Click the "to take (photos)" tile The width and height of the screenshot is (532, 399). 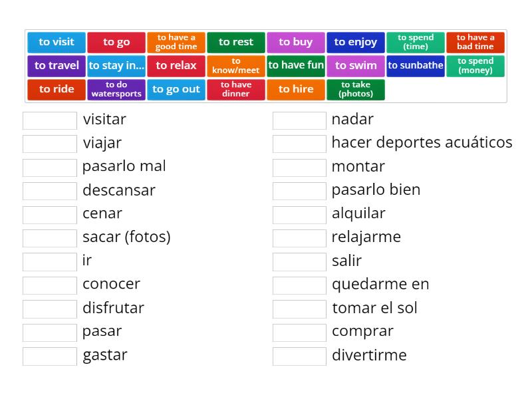[355, 90]
